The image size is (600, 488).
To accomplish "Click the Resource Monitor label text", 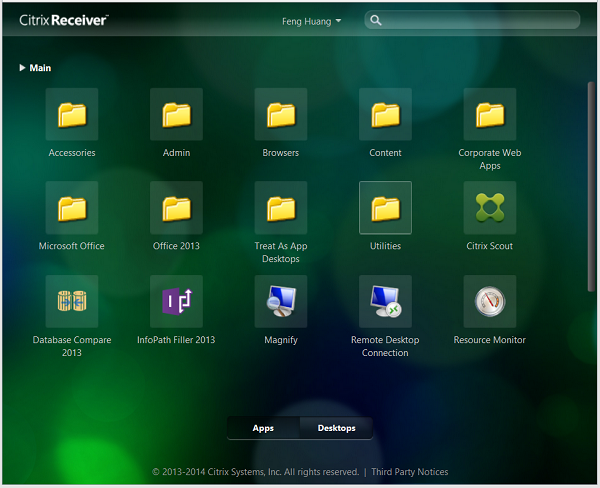I will coord(490,340).
